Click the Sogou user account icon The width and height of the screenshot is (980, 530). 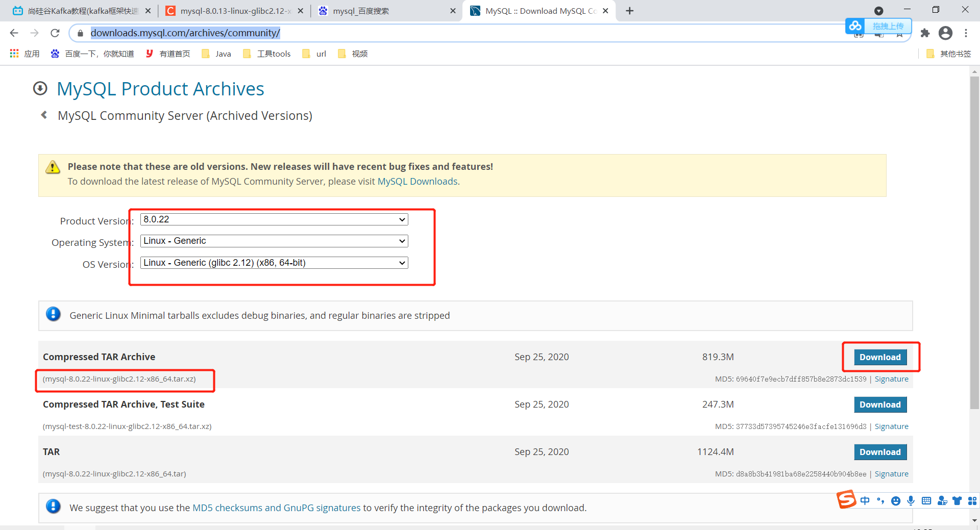(x=942, y=501)
